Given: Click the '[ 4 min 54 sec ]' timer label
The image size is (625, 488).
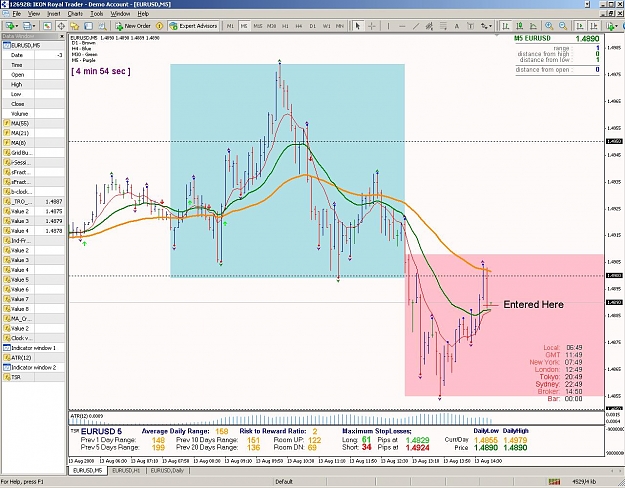Looking at the screenshot, I should tap(101, 71).
